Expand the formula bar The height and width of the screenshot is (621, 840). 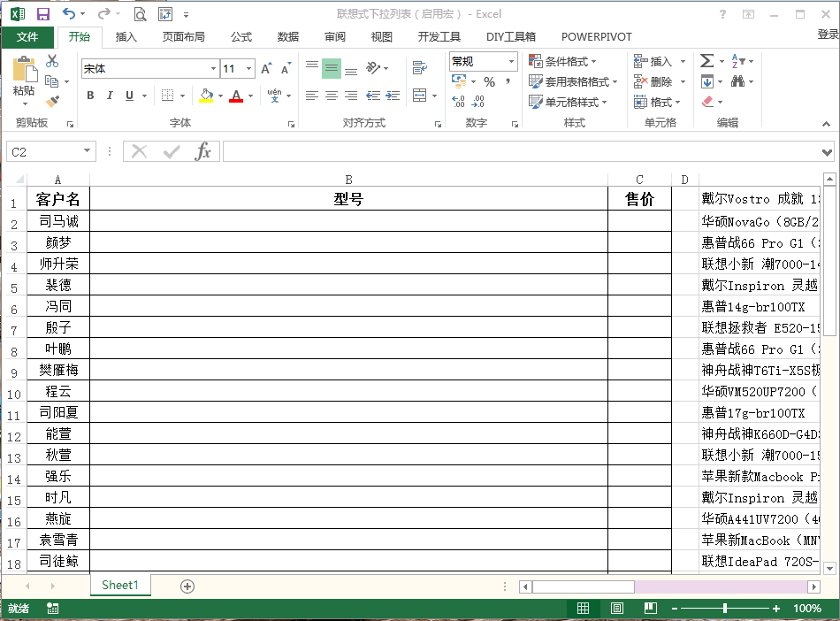tap(827, 152)
